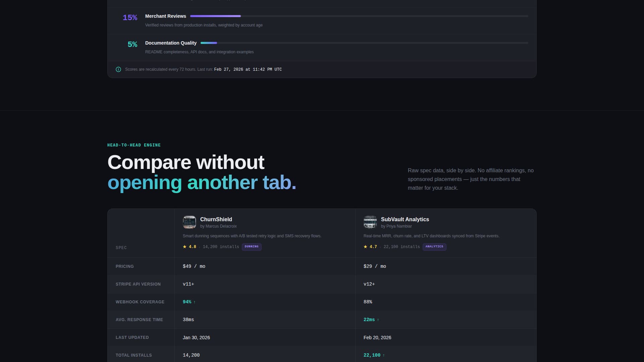Click the upward arrow beside 22ms response time
Viewport: 644px width, 362px height.
378,320
